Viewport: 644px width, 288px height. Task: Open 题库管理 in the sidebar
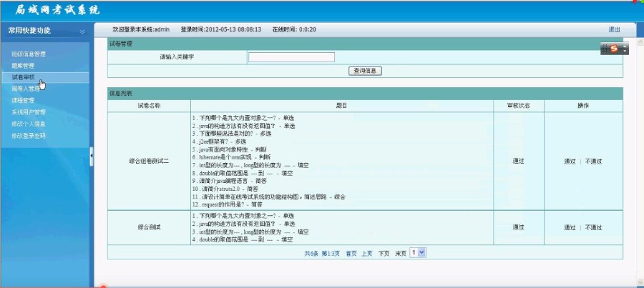tap(23, 66)
